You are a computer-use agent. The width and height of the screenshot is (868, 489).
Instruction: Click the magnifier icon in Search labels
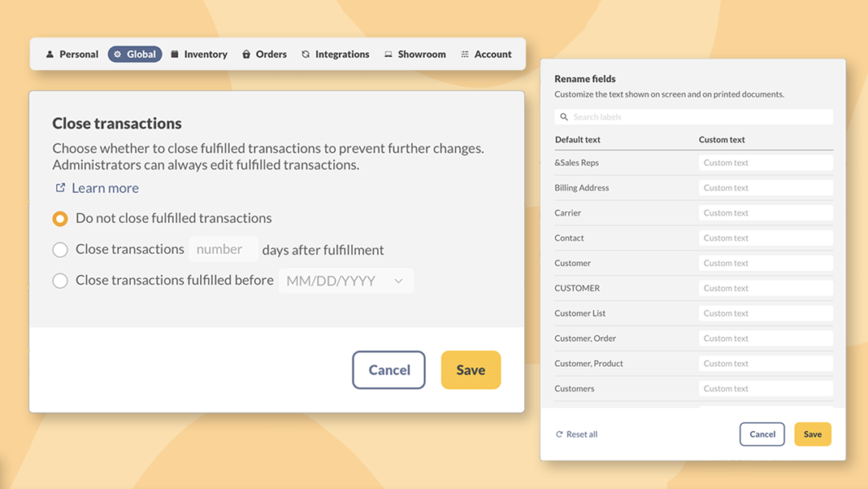(563, 117)
